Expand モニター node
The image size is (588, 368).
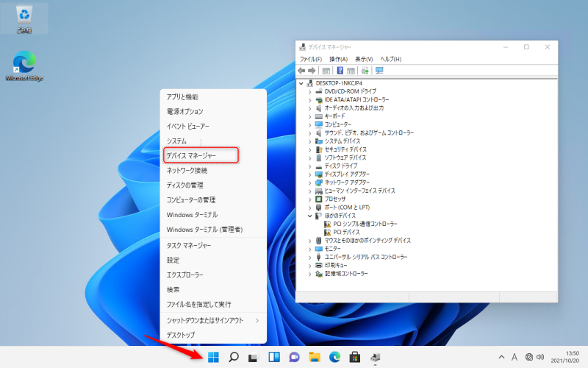pyautogui.click(x=309, y=249)
